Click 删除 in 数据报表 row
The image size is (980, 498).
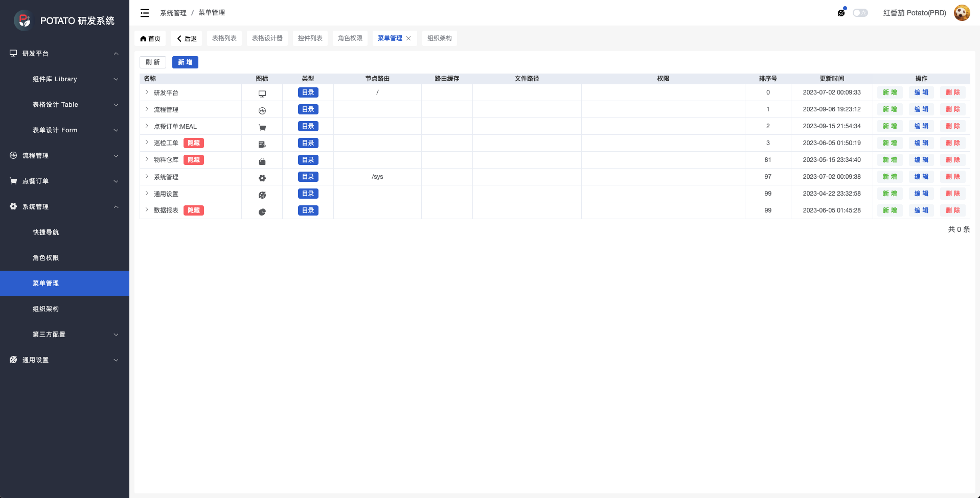953,210
